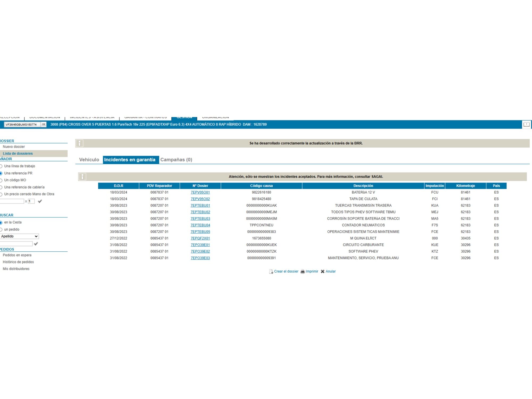Image resolution: width=532 pixels, height=399 pixels.
Task: Click the printer Imprimir icon
Action: click(x=302, y=272)
